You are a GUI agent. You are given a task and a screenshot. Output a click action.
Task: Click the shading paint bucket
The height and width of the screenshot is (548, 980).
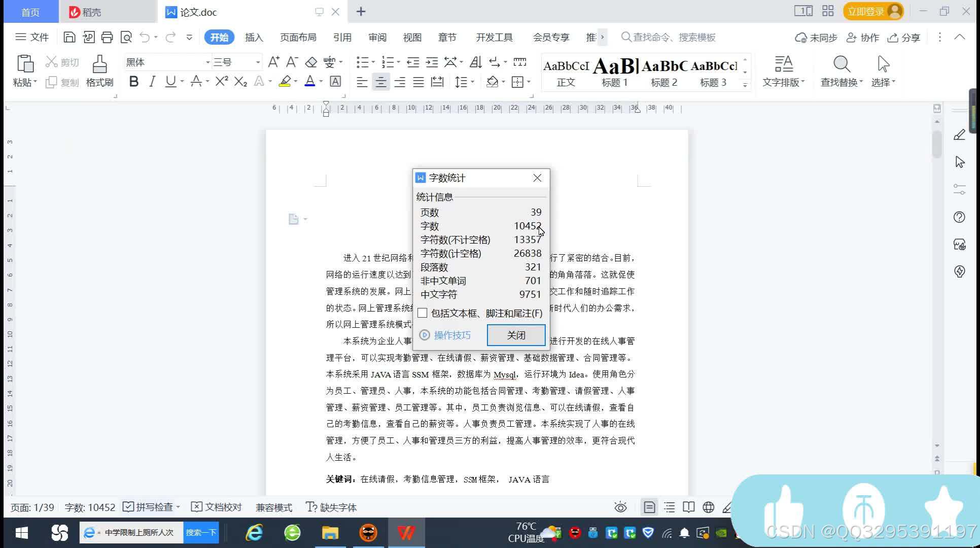[492, 82]
